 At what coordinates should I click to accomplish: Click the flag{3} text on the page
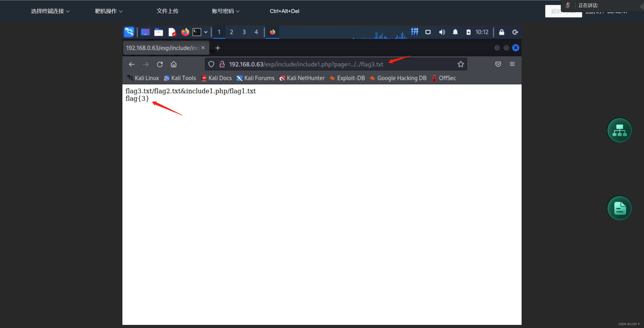pyautogui.click(x=137, y=99)
